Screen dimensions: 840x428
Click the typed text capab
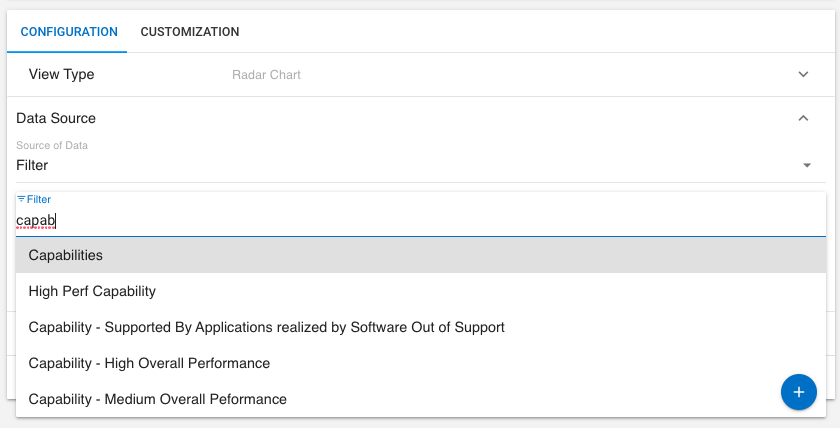(x=35, y=221)
